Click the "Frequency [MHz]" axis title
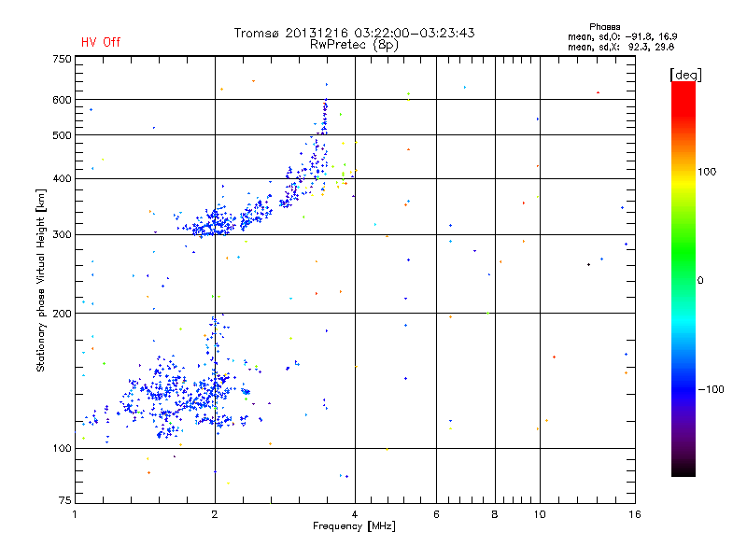This screenshot has height=560, width=747. (354, 526)
